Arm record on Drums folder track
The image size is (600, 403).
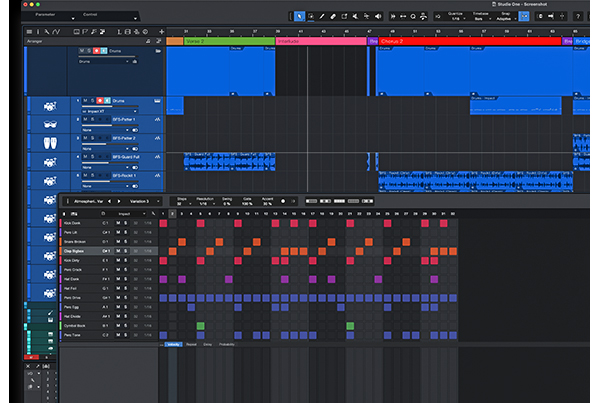pos(96,51)
